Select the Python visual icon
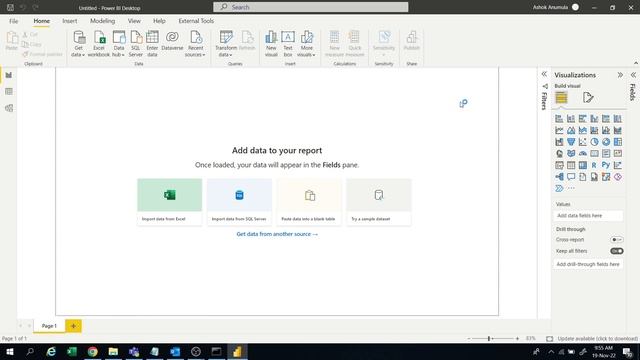The image size is (640, 360). 606,165
